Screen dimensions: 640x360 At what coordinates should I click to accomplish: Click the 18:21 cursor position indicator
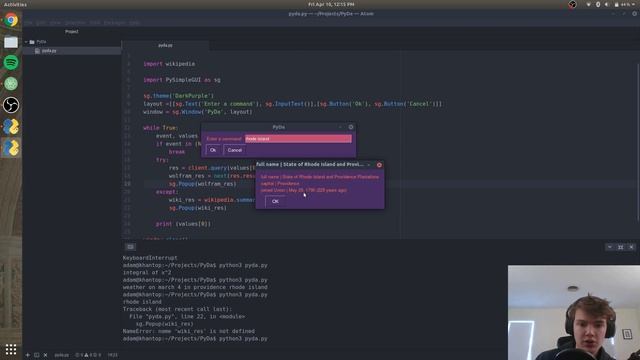[113, 355]
